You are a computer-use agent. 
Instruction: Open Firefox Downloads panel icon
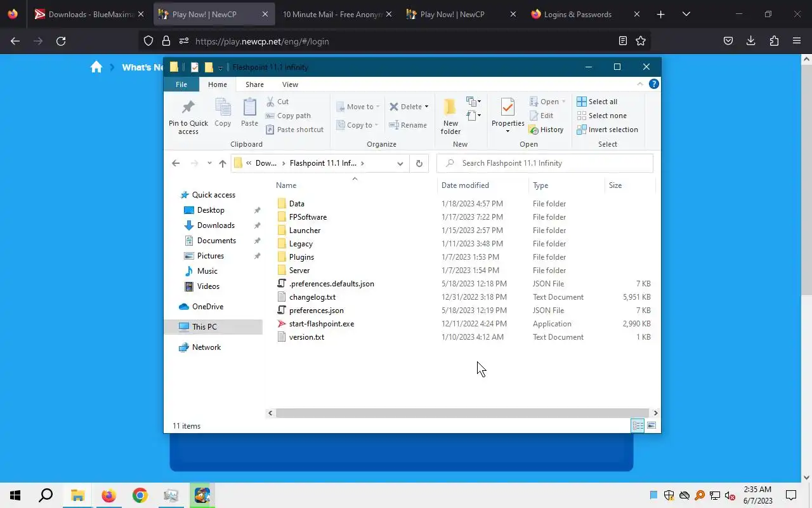pyautogui.click(x=751, y=41)
